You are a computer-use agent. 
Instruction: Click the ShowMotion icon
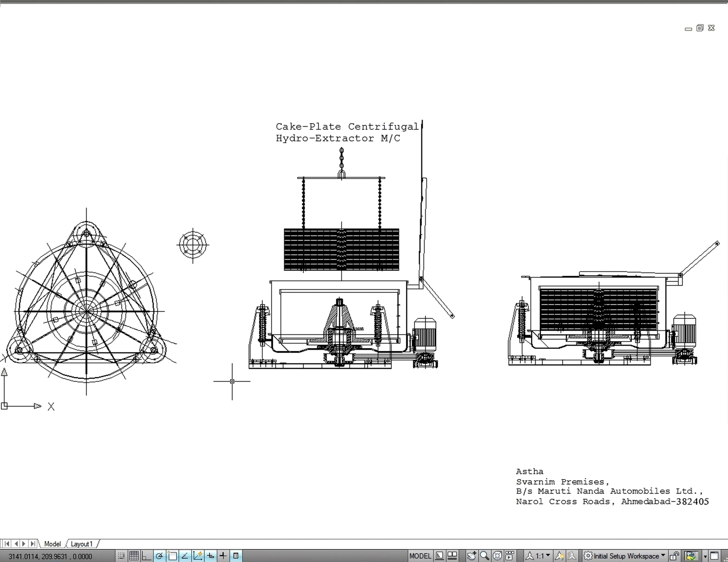[510, 556]
